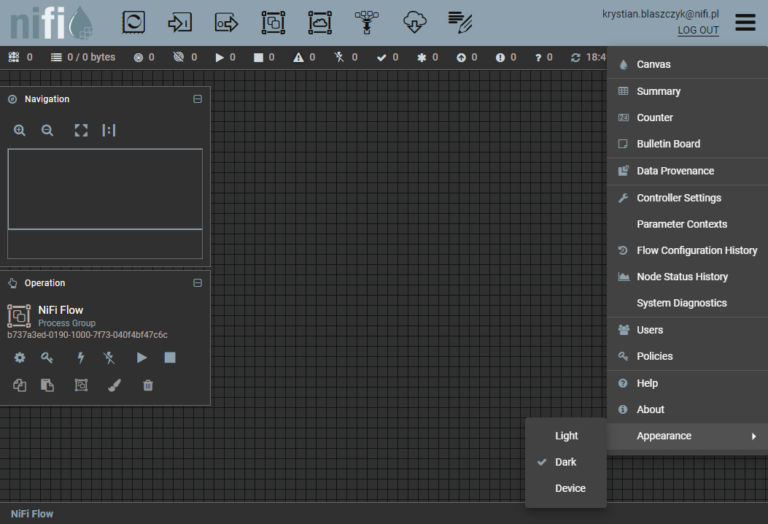The image size is (768, 524).
Task: Select the Processor component icon in toolbar
Action: pos(133,23)
